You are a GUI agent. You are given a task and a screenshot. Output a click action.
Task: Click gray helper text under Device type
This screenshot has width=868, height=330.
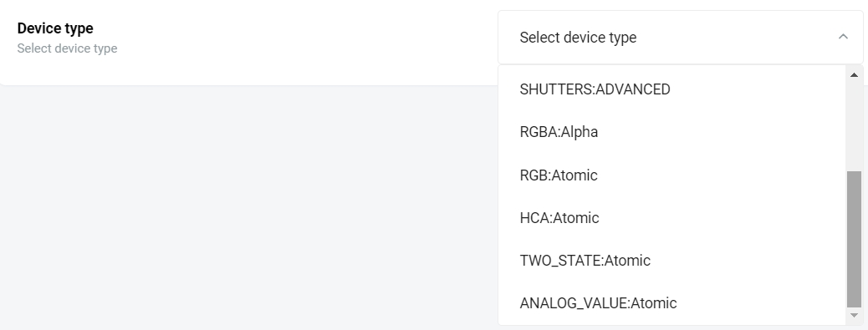pos(67,48)
